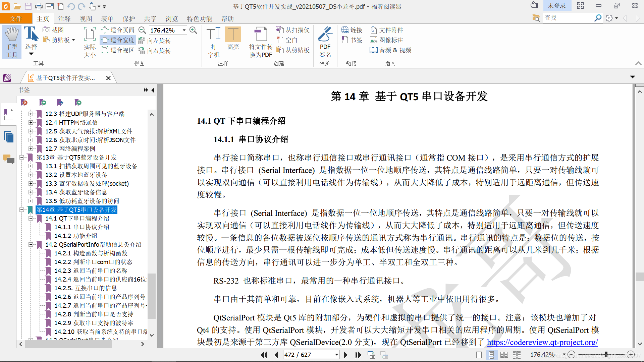Open the codereview.qt-project.org hyperlink
Screen dimensions: 644x362
coord(542,342)
